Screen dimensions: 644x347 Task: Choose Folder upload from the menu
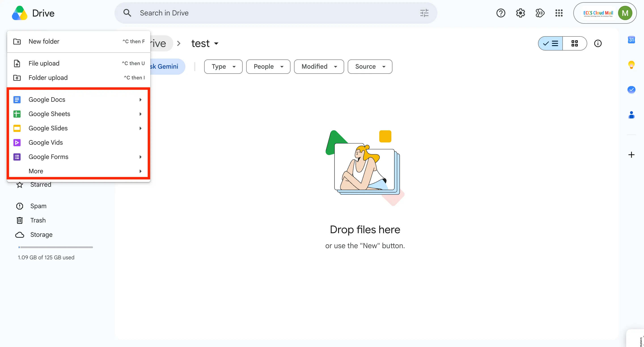(79, 78)
